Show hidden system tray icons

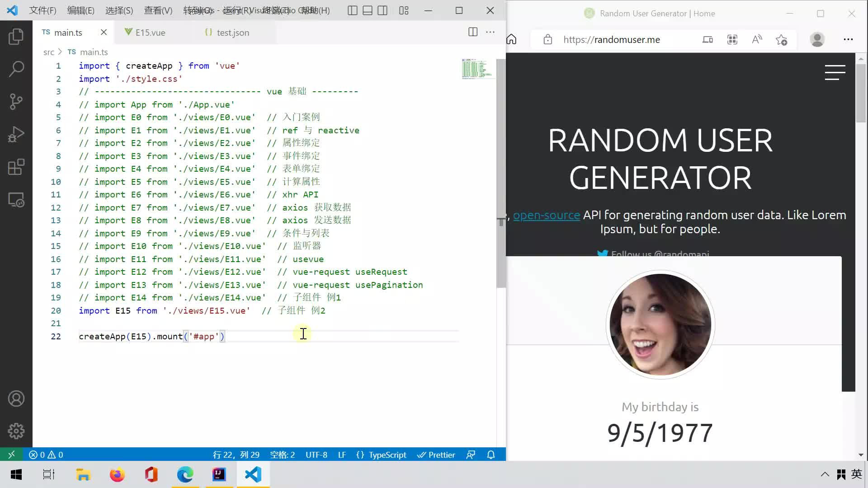click(825, 474)
